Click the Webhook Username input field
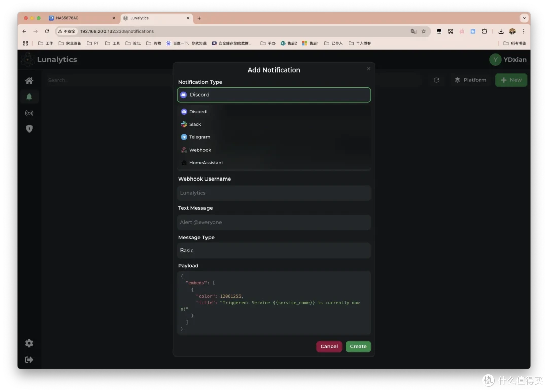Viewport: 548px width, 392px height. (273, 193)
